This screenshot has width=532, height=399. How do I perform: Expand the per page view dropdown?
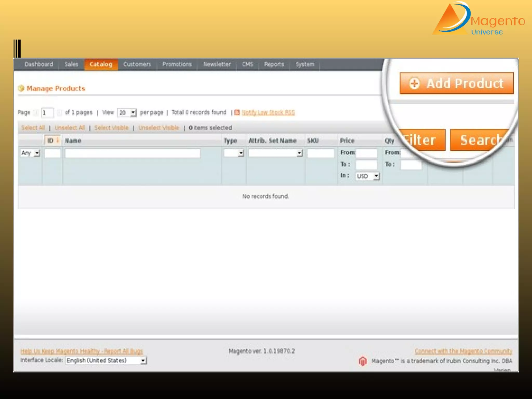coord(127,113)
